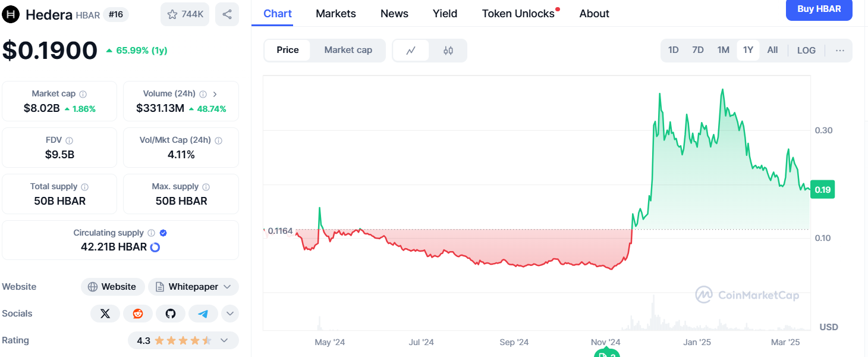
Task: Switch to line chart view
Action: (x=411, y=51)
